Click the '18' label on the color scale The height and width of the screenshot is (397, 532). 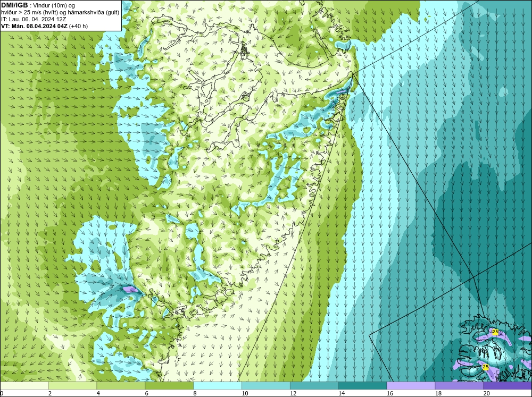tap(438, 393)
